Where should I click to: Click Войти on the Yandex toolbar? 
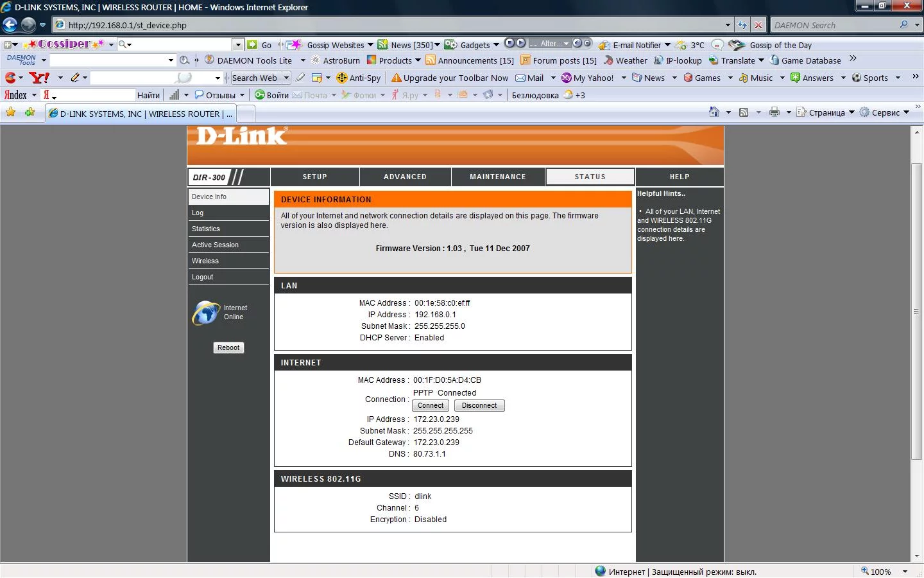272,95
